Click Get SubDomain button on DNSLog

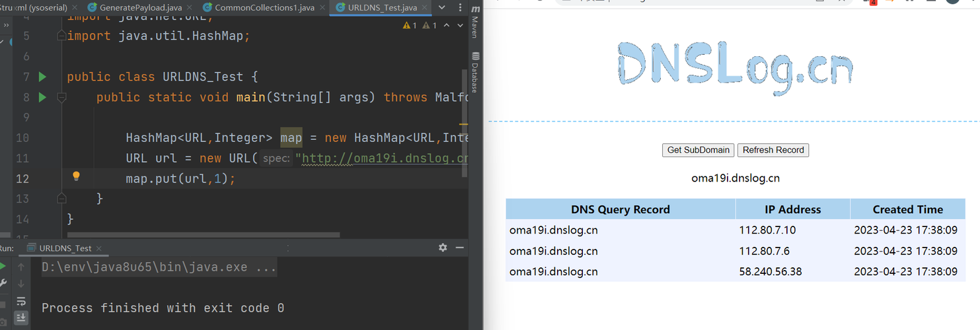(698, 150)
